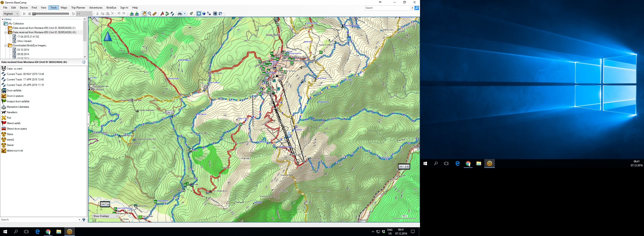Open the bicycle activity profile dropdown

click(184, 14)
